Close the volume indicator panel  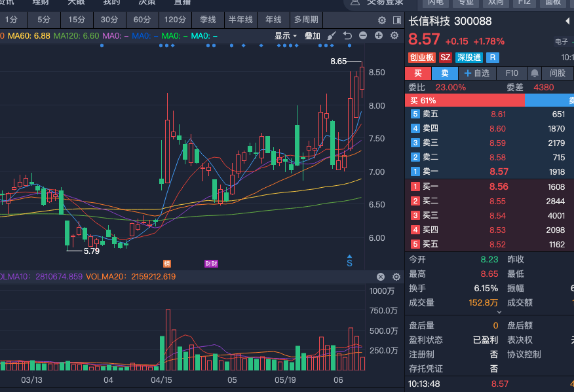tap(381, 277)
